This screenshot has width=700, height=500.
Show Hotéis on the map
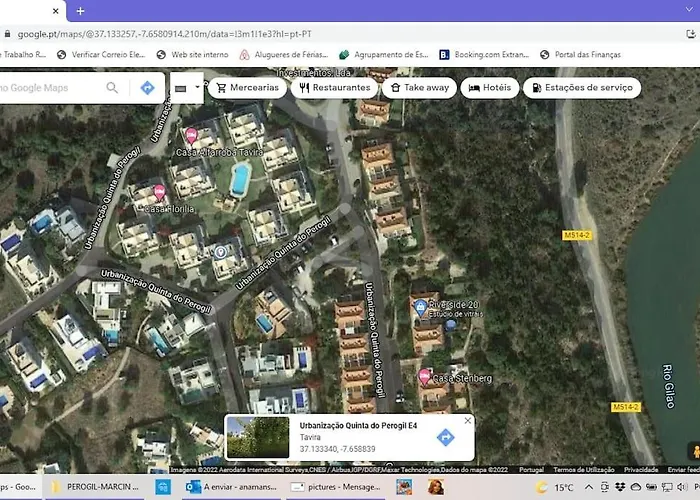[490, 88]
